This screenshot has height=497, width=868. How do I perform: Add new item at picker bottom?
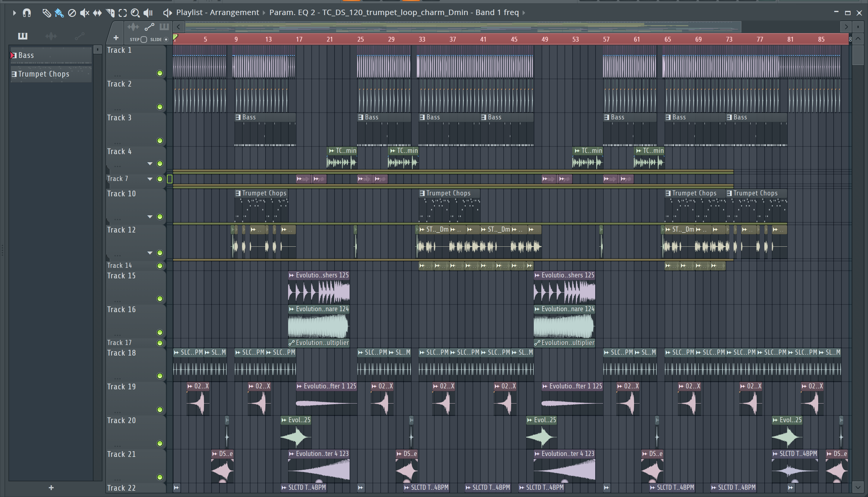point(51,488)
